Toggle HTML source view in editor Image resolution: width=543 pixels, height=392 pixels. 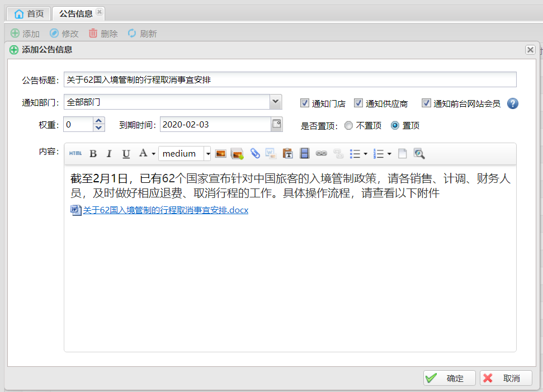75,153
